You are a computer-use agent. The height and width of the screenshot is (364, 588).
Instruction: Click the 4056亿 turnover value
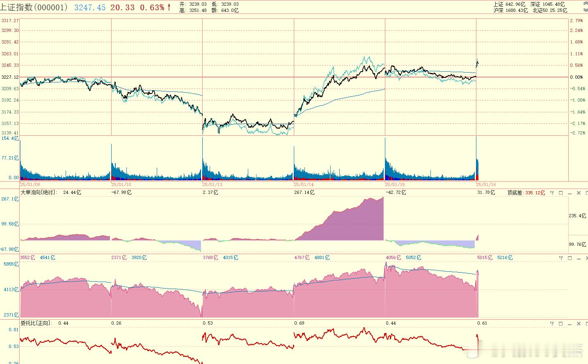coord(394,257)
